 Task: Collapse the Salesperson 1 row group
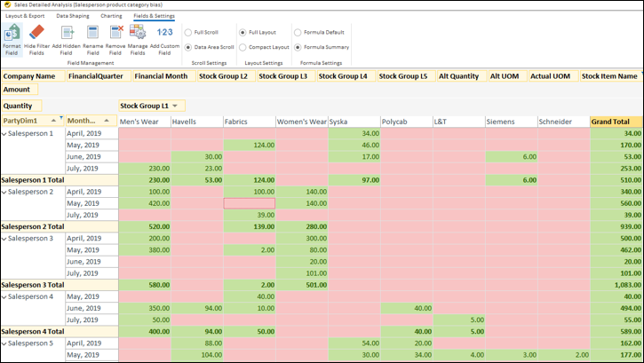tap(4, 133)
